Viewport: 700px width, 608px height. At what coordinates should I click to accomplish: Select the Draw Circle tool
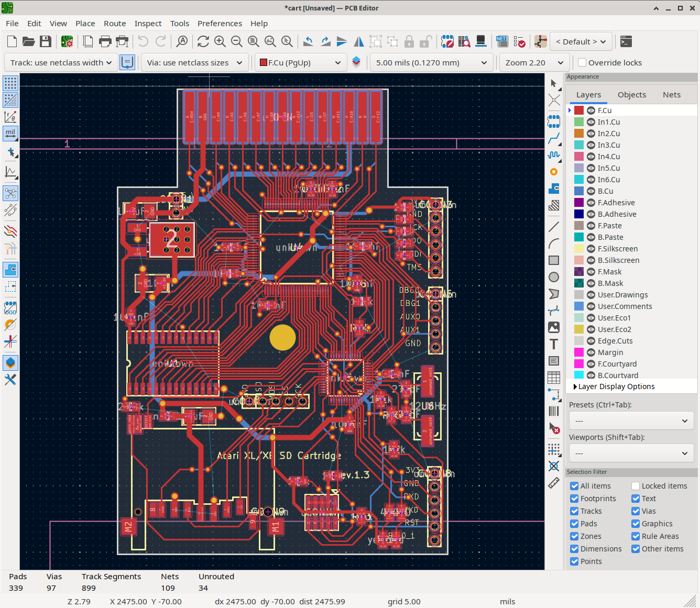point(554,277)
